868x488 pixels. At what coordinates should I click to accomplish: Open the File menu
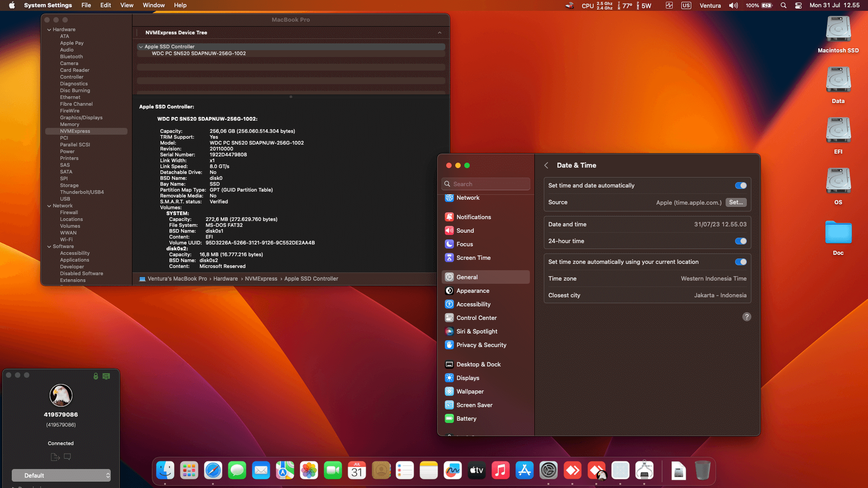pos(86,5)
